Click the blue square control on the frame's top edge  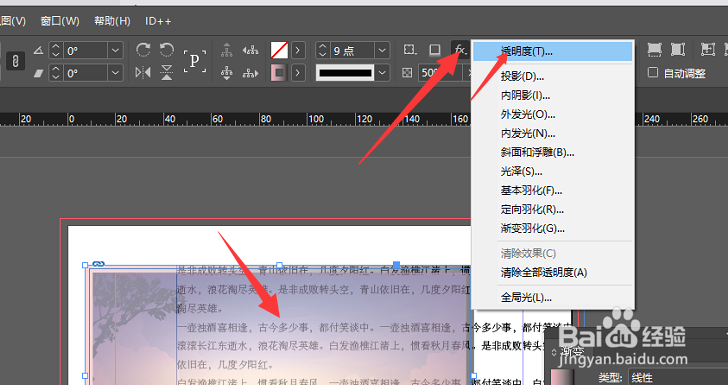[x=396, y=265]
